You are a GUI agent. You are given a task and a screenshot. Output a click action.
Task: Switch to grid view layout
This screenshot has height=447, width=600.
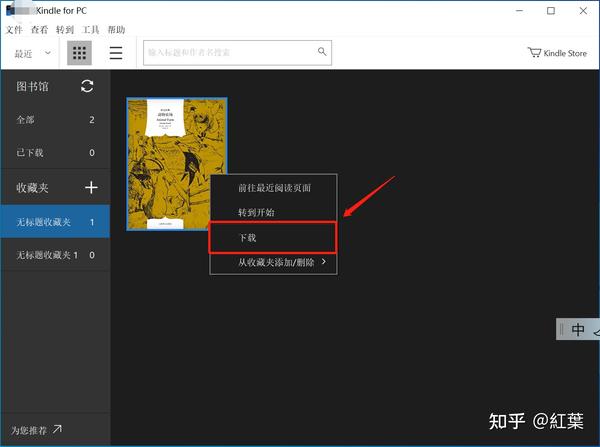click(79, 53)
